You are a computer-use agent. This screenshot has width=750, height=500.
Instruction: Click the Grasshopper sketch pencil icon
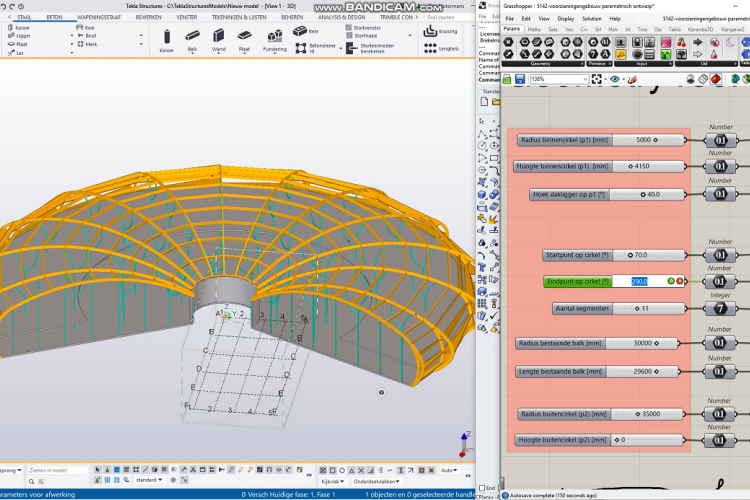(632, 79)
